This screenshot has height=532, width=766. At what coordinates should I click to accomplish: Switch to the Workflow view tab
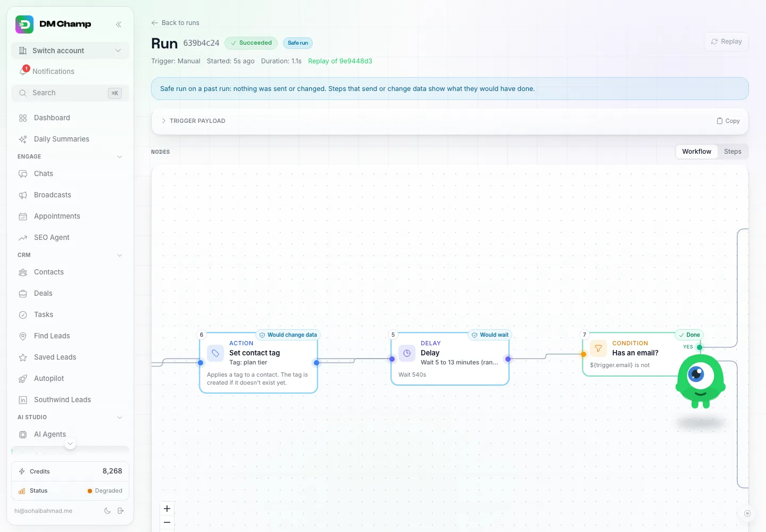pos(697,152)
